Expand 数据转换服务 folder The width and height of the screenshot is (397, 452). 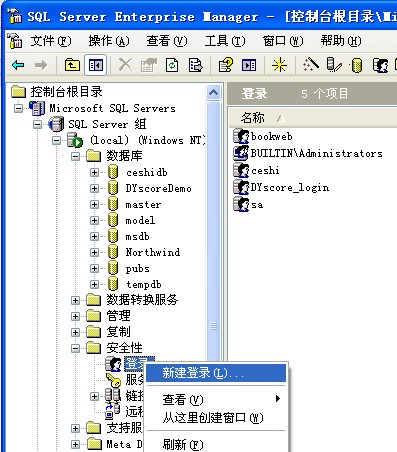pos(76,300)
